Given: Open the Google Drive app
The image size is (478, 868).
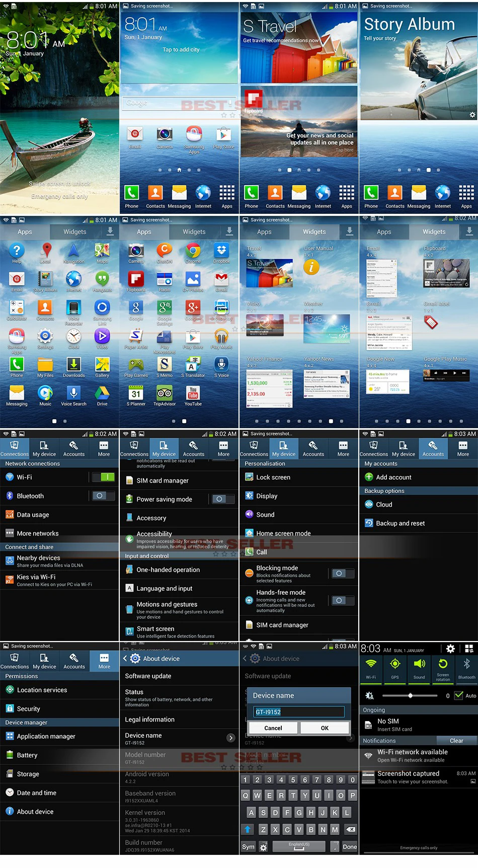Looking at the screenshot, I should click(x=102, y=393).
